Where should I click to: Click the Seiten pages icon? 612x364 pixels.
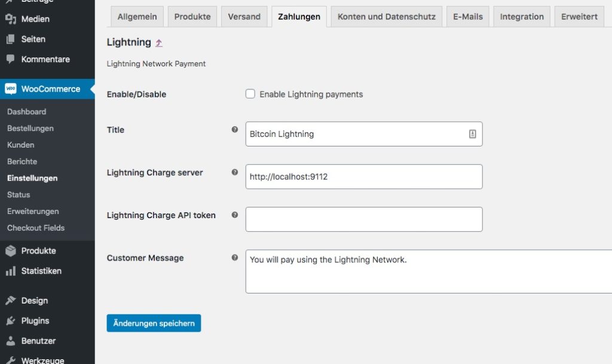tap(11, 39)
